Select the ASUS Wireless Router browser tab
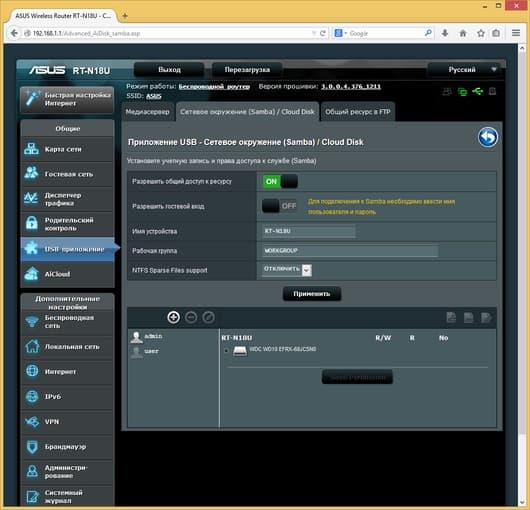Screen dimensions: 530x510 coord(63,16)
